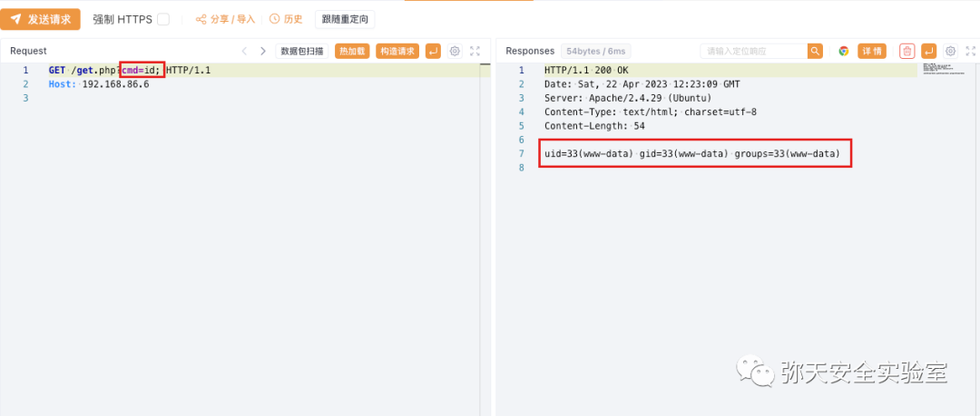
Task: Click the Host: 192.168.86.6 line
Action: click(x=99, y=84)
